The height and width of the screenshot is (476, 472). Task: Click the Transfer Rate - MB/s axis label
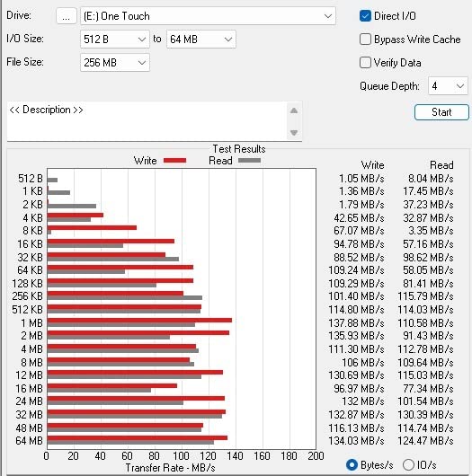tap(170, 468)
